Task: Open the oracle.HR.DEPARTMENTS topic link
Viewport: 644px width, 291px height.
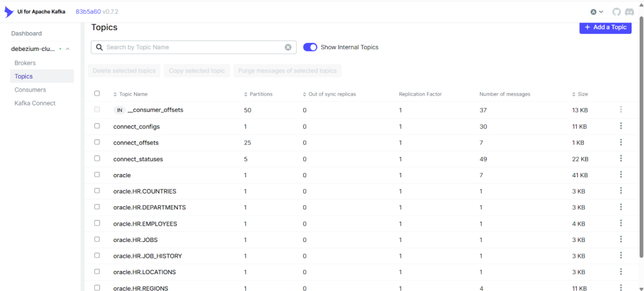Action: (x=149, y=207)
